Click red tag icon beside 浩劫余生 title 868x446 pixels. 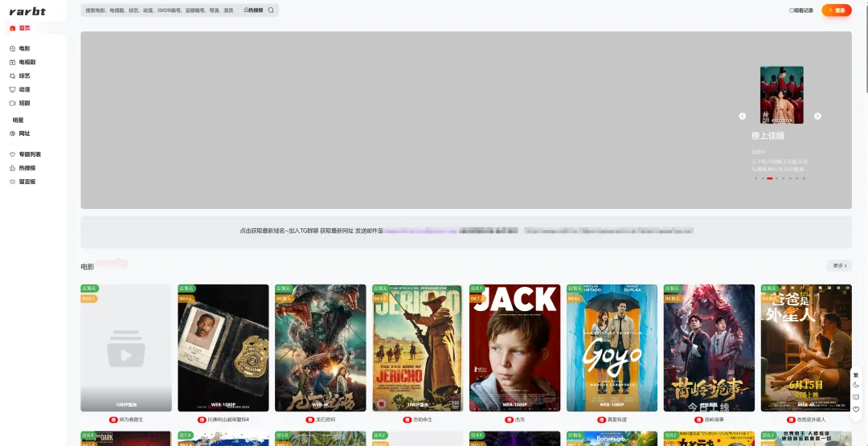[x=407, y=420]
